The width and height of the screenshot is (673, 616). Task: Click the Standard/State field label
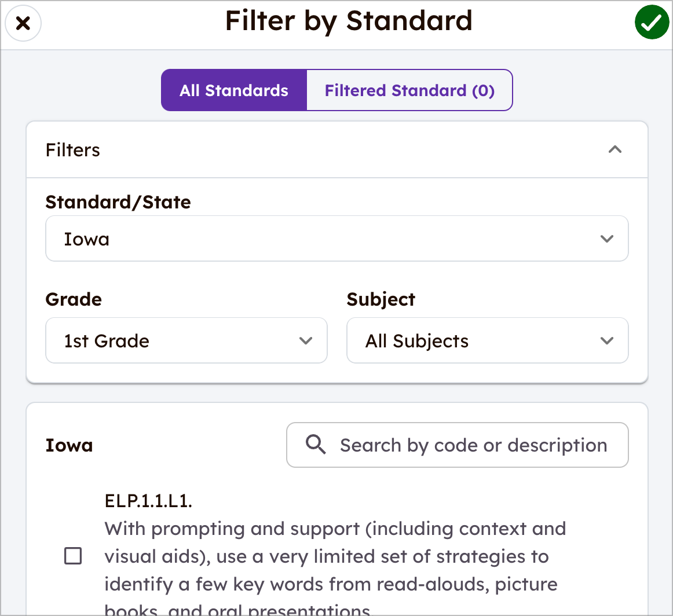pos(118,202)
